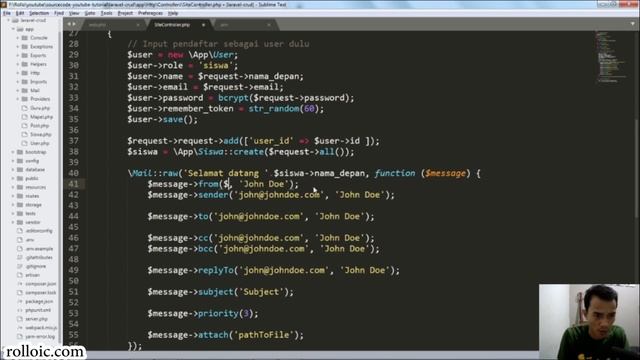Open the File menu
The height and width of the screenshot is (360, 640).
pos(7,13)
